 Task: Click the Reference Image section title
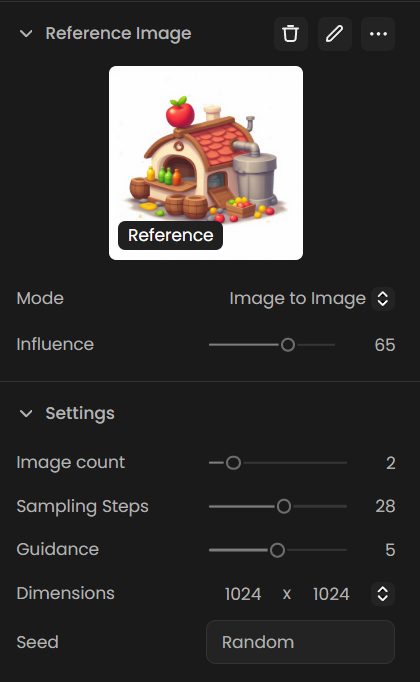tap(118, 33)
